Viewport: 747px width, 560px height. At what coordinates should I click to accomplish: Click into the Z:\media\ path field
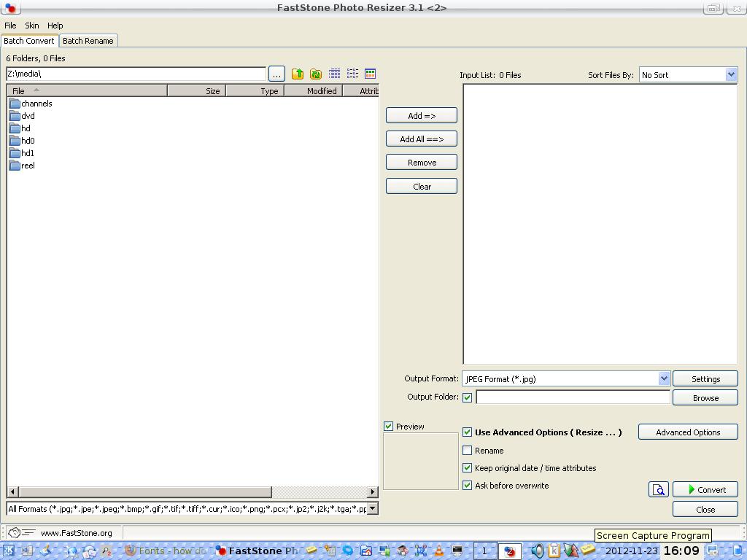(x=136, y=74)
